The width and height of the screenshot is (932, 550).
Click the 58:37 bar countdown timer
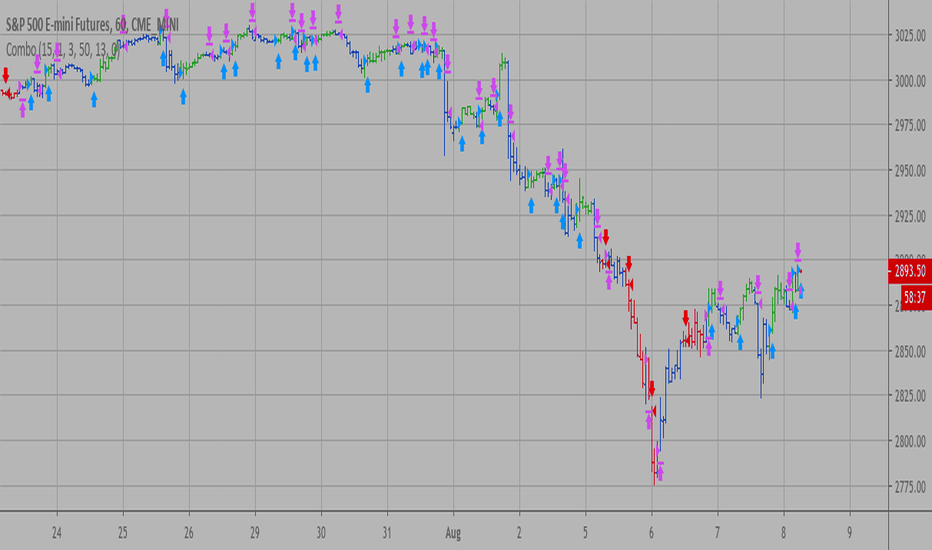coord(916,297)
